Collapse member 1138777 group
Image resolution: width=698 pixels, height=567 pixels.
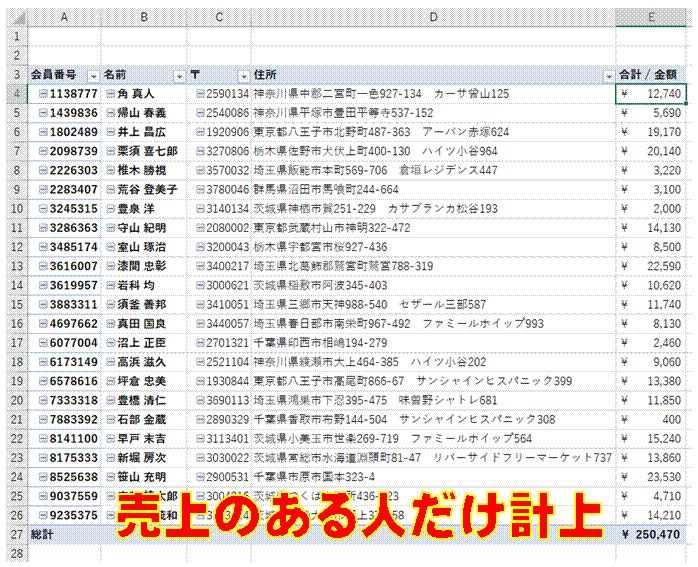pyautogui.click(x=43, y=93)
